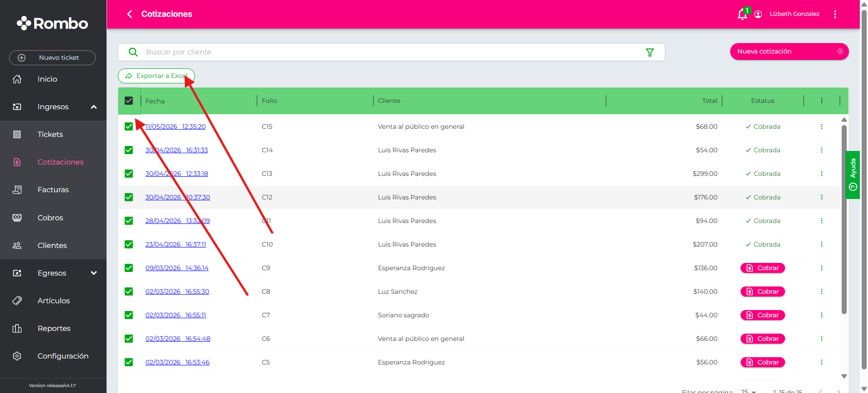Click the Clientes people icon
The image size is (868, 393).
17,245
